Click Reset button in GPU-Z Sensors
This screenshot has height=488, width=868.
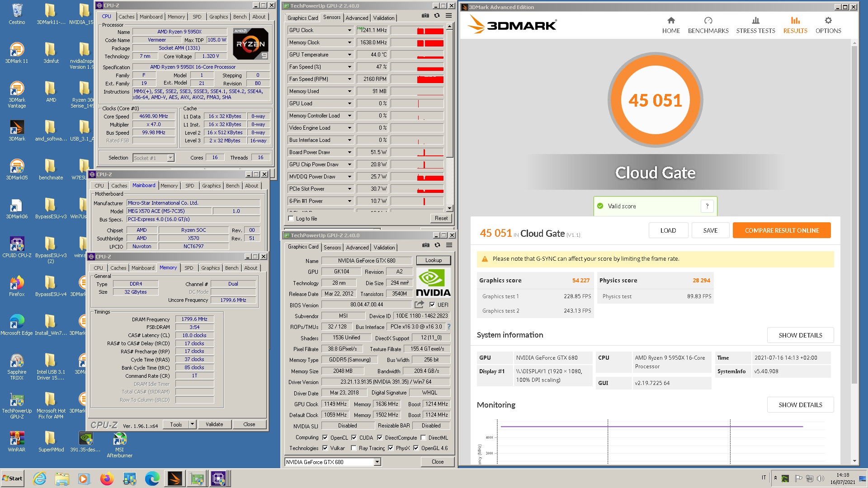click(x=441, y=218)
